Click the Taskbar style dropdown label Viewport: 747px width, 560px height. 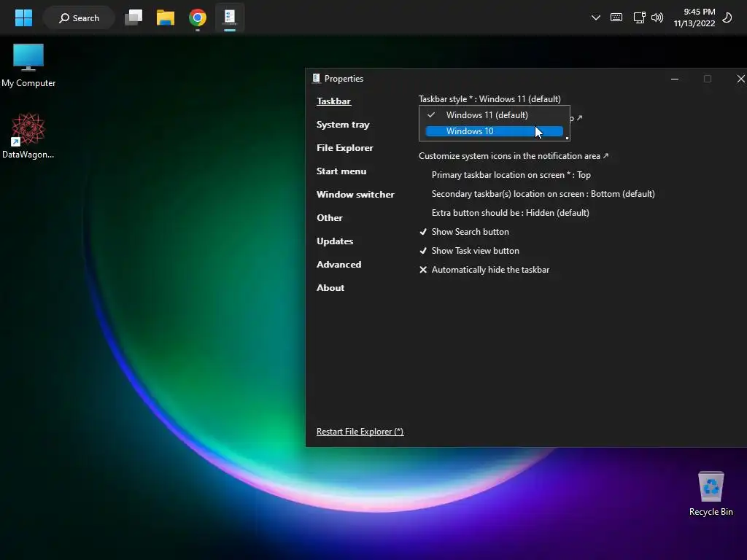[489, 99]
